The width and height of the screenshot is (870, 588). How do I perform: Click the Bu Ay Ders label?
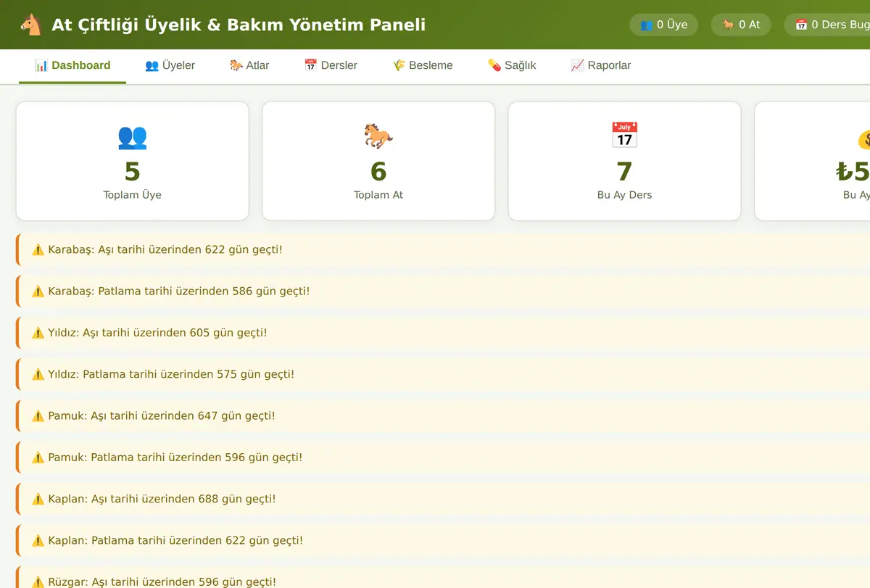click(624, 195)
